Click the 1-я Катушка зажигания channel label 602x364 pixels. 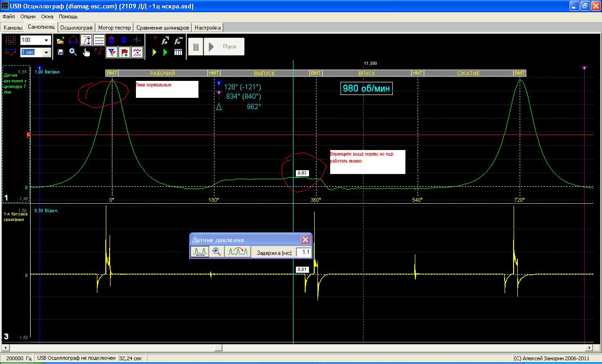click(16, 216)
